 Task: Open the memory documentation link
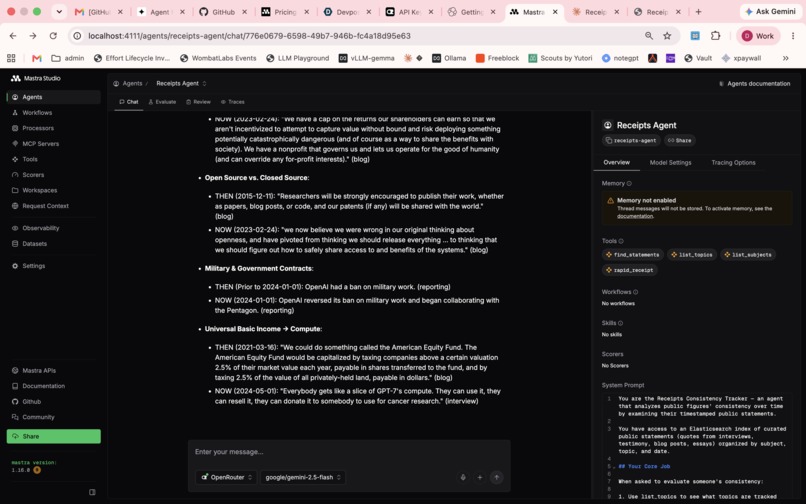coord(635,216)
